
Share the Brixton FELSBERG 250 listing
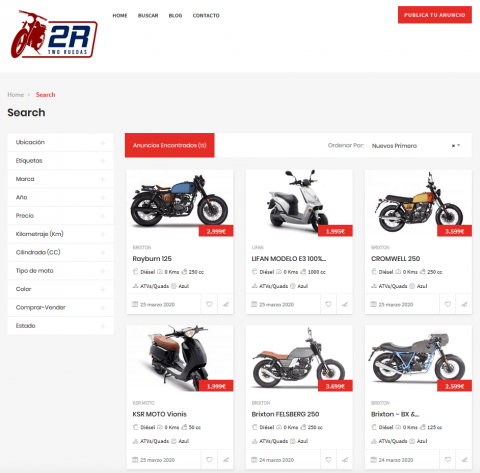pyautogui.click(x=345, y=460)
